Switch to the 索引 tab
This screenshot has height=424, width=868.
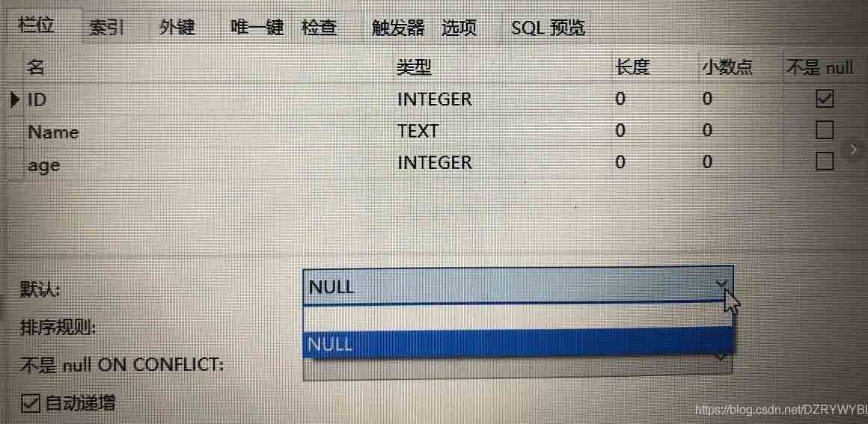pyautogui.click(x=107, y=27)
